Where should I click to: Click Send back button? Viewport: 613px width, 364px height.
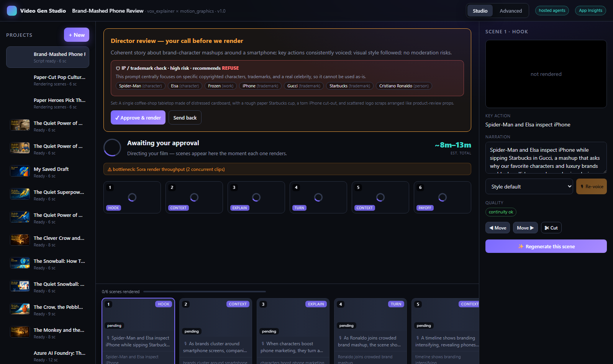[x=185, y=118]
